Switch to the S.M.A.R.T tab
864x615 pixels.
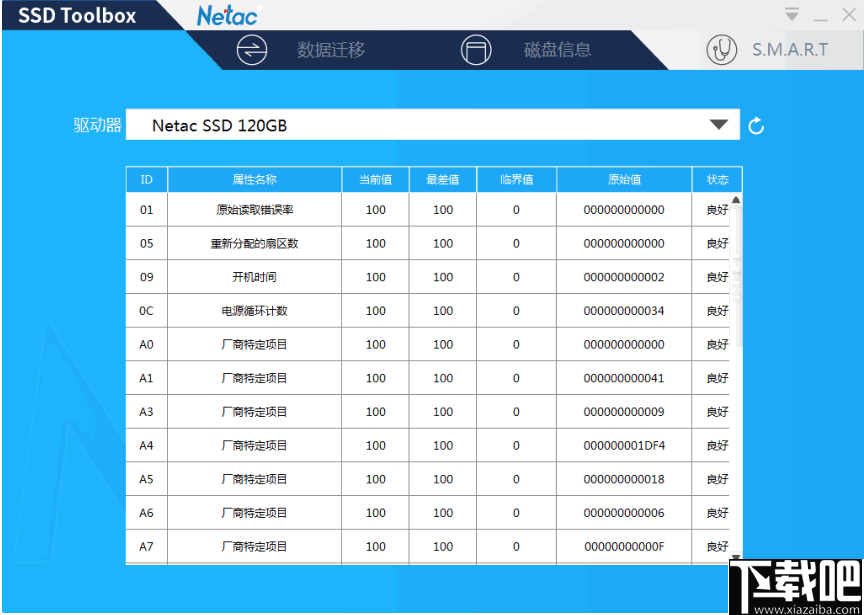coord(788,49)
